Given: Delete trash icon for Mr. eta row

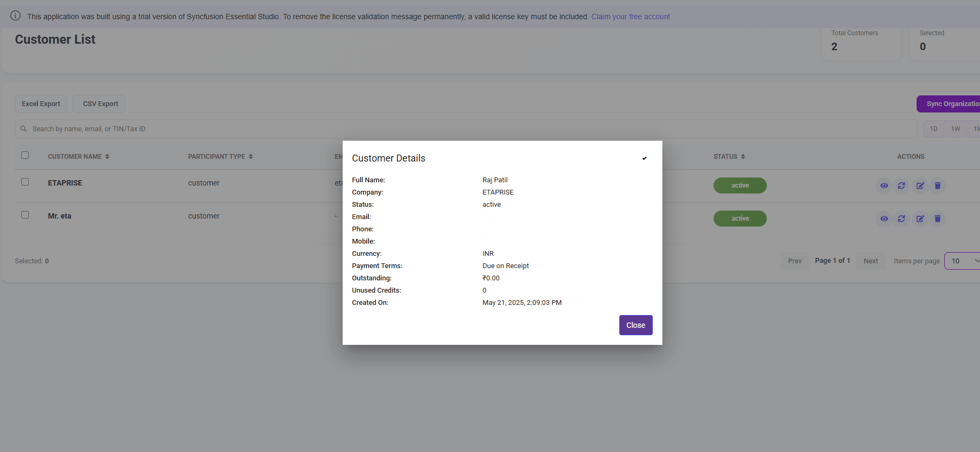Looking at the screenshot, I should tap(938, 219).
